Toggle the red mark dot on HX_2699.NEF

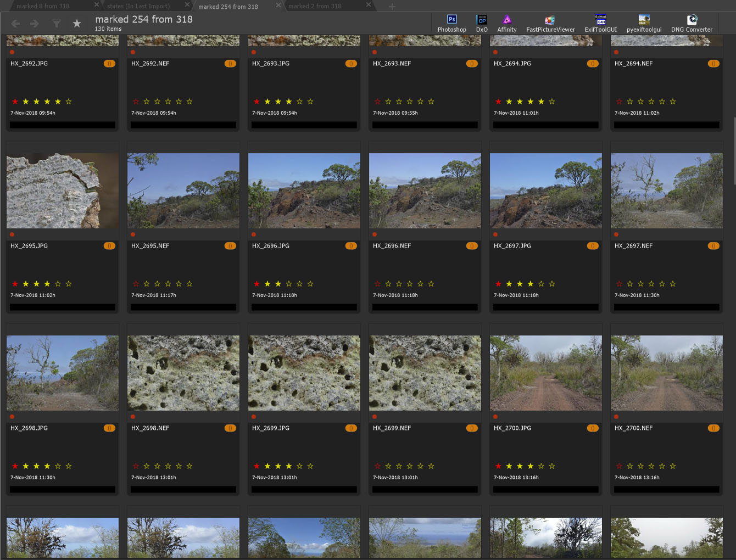click(x=375, y=417)
